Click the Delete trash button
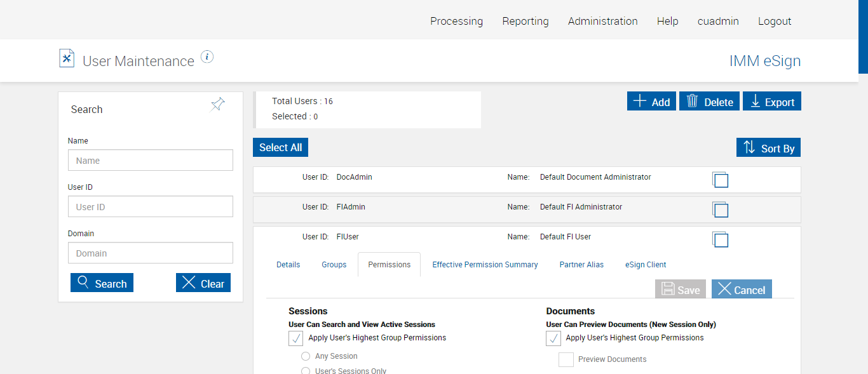The width and height of the screenshot is (868, 374). coord(709,102)
